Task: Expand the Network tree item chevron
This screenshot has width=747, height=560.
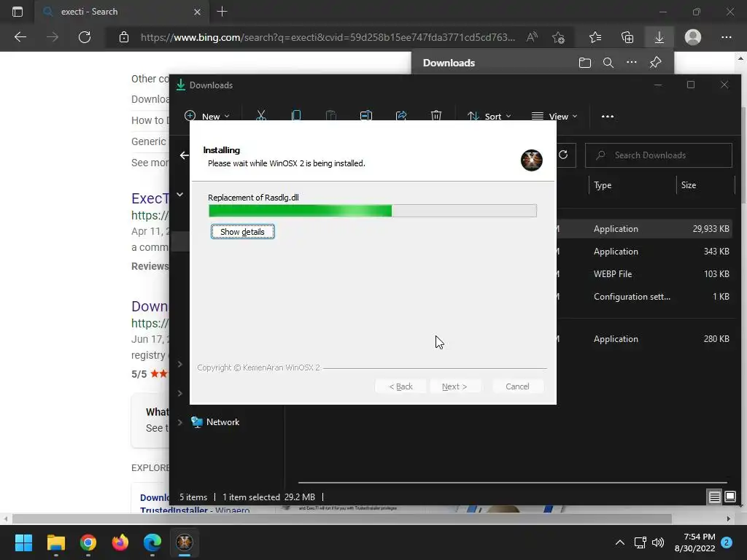Action: (180, 422)
